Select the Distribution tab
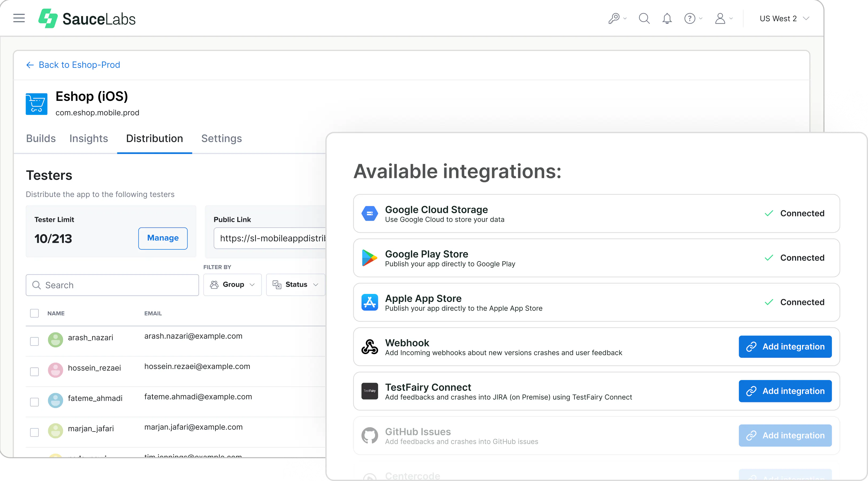868x481 pixels. [x=154, y=138]
